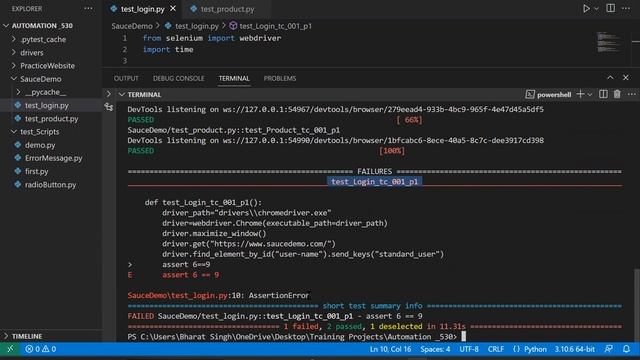Maximize panel size chevron
Screen dimensions: 640x360
pos(610,78)
